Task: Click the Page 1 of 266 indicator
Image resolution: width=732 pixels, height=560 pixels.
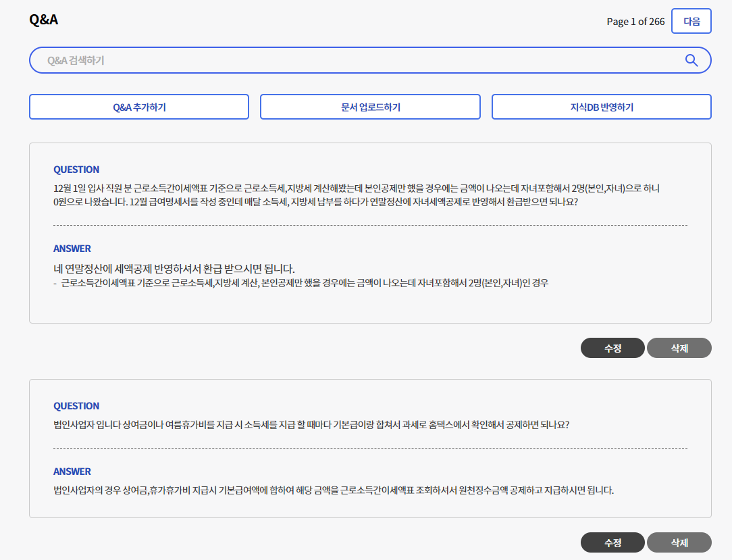Action: pos(635,22)
